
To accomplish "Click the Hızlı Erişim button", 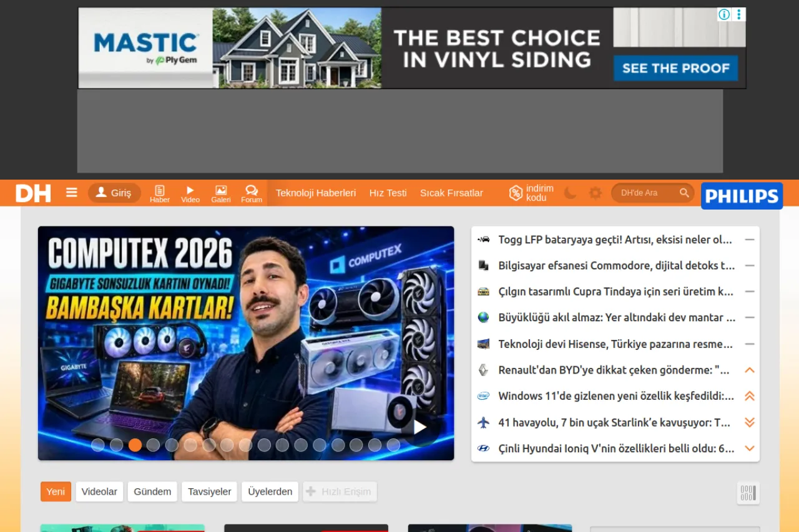I will point(340,491).
